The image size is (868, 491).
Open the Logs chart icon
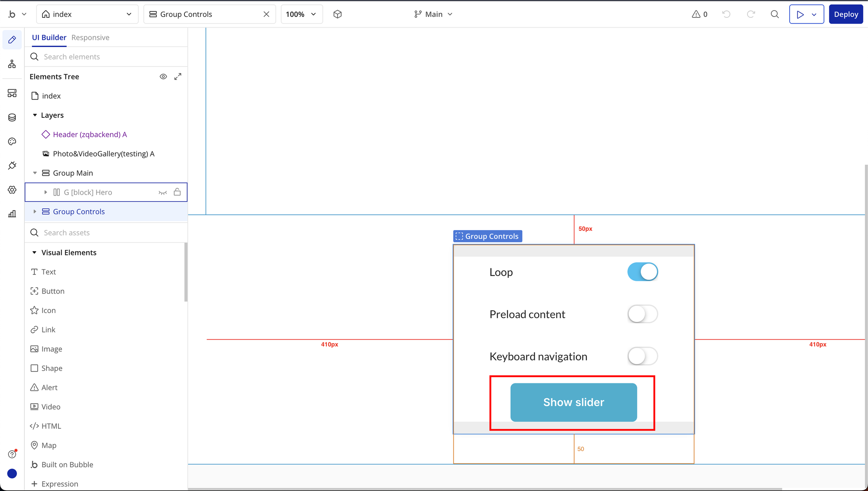point(12,214)
